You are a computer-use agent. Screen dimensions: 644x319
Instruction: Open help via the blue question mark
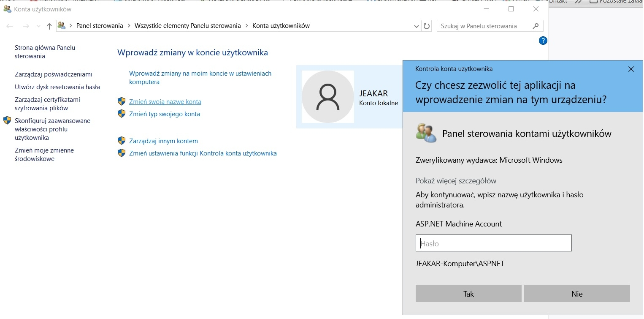click(543, 41)
